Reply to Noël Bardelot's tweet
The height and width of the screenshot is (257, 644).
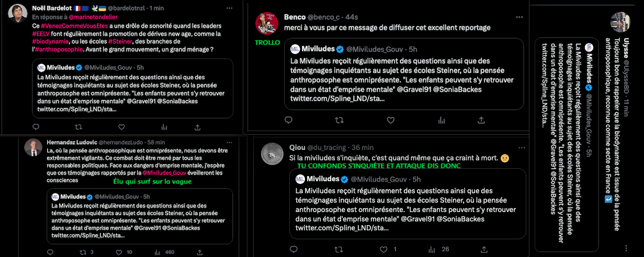pyautogui.click(x=36, y=126)
